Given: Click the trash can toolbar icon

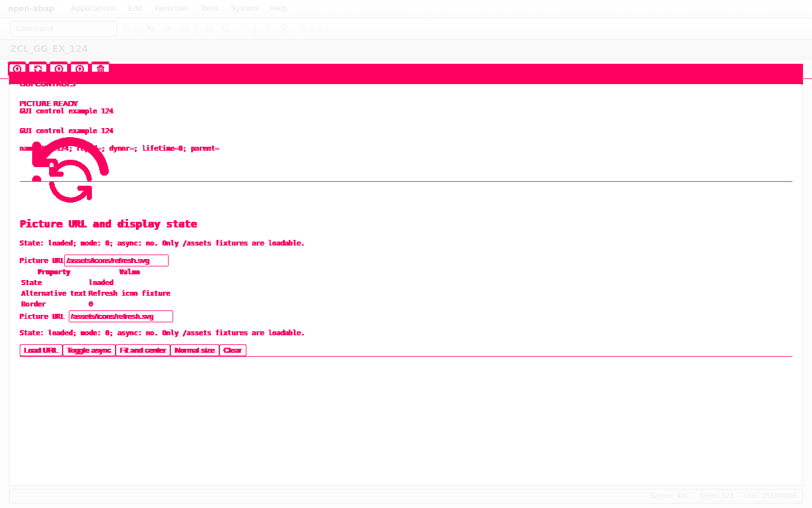Looking at the screenshot, I should click(100, 68).
